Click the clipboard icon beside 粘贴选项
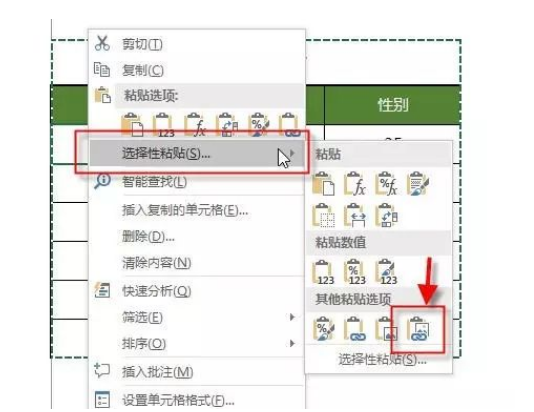The image size is (534, 412). click(103, 95)
